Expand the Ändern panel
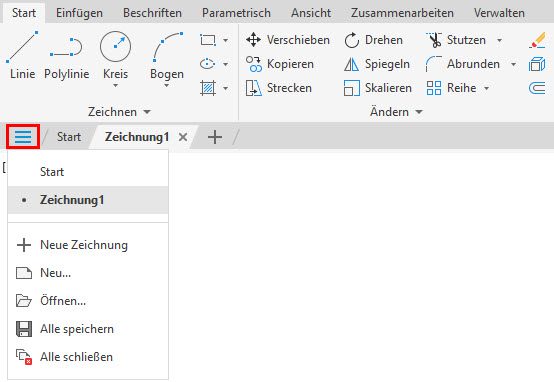This screenshot has height=382, width=554. [x=396, y=112]
